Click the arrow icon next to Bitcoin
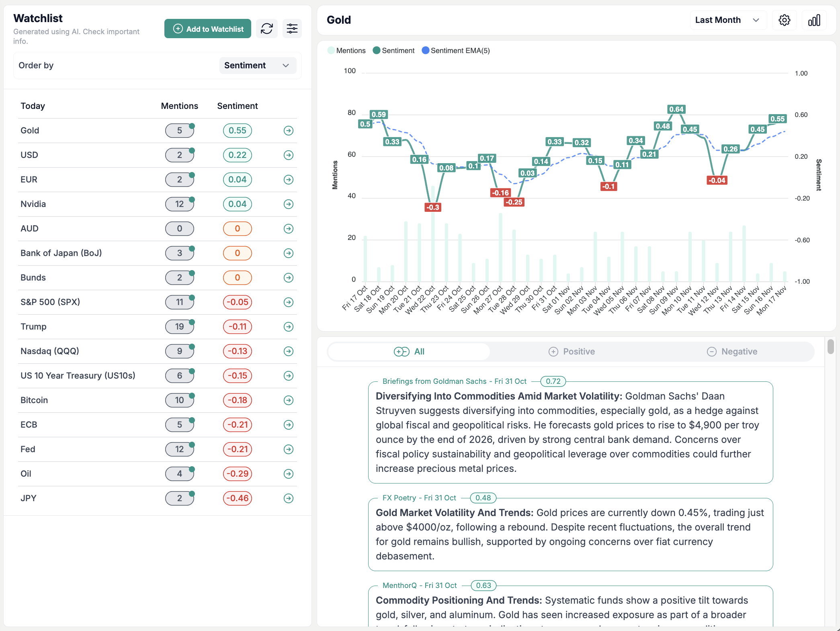The image size is (840, 631). pos(289,400)
